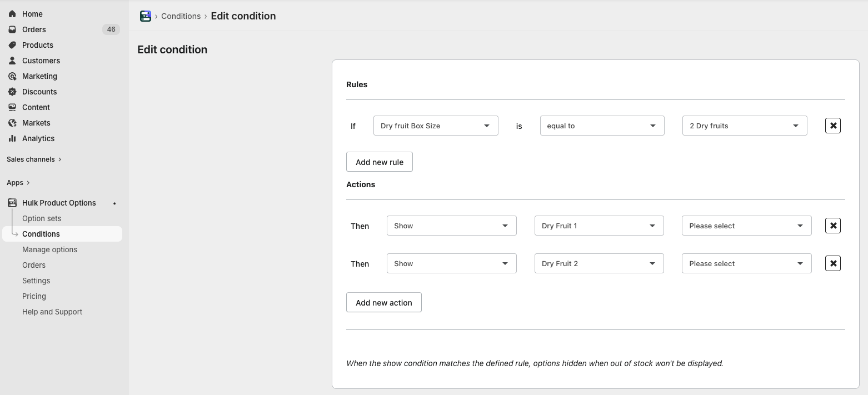Click the Hulk app icon in breadcrumb

click(146, 16)
